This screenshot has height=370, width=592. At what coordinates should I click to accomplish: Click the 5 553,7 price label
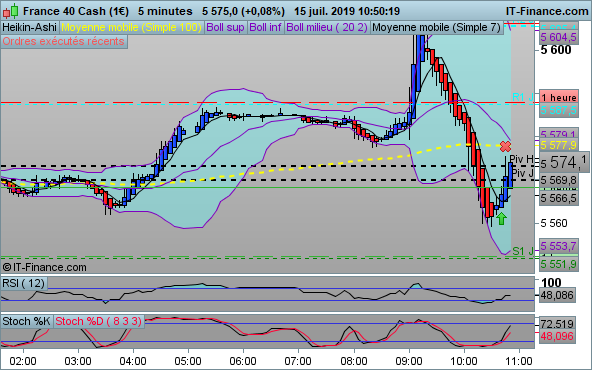coord(559,247)
